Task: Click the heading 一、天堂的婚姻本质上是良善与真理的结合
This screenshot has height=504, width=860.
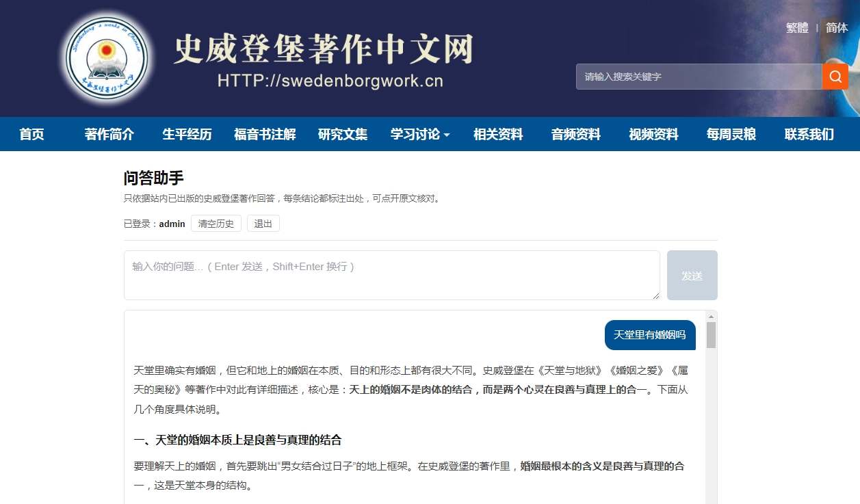Action: pos(237,440)
